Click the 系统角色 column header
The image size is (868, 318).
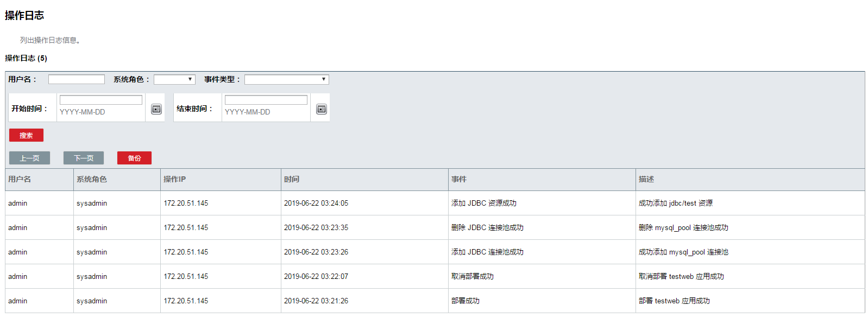pyautogui.click(x=92, y=179)
